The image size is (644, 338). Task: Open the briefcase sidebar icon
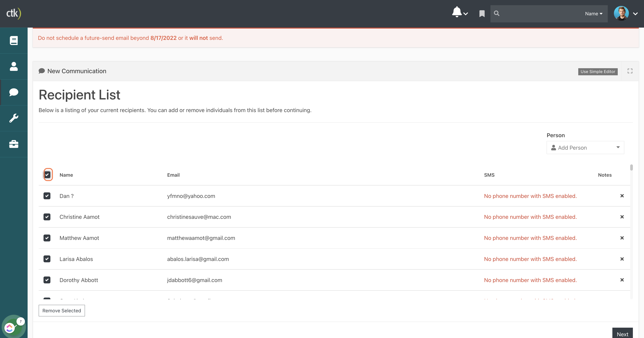(14, 144)
